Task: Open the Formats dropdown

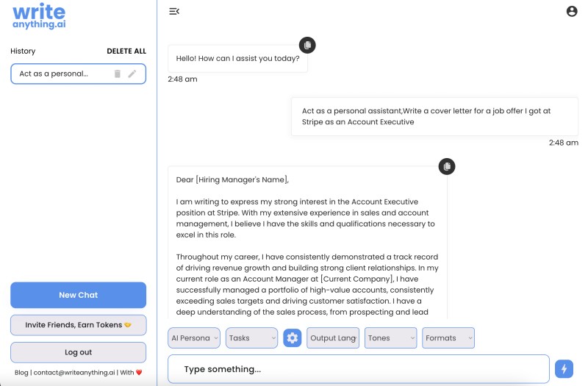Action: click(x=448, y=337)
